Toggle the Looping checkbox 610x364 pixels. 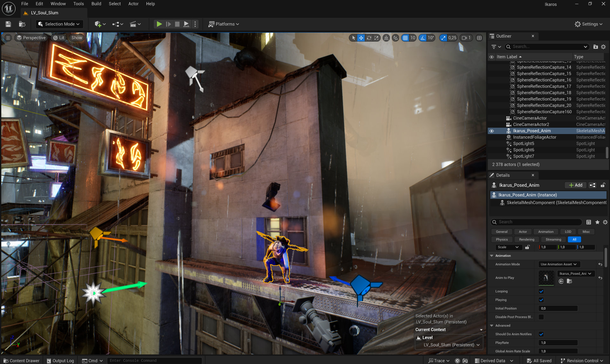(x=541, y=291)
